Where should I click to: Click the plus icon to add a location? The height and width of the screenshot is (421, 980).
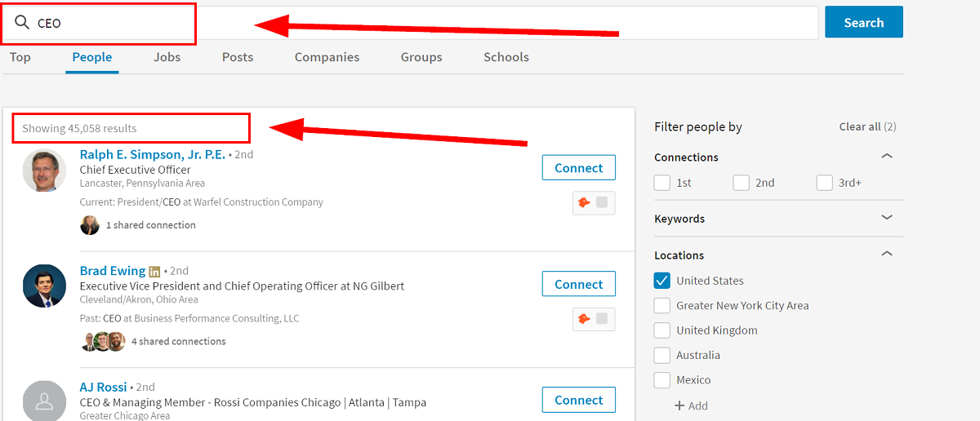[679, 405]
